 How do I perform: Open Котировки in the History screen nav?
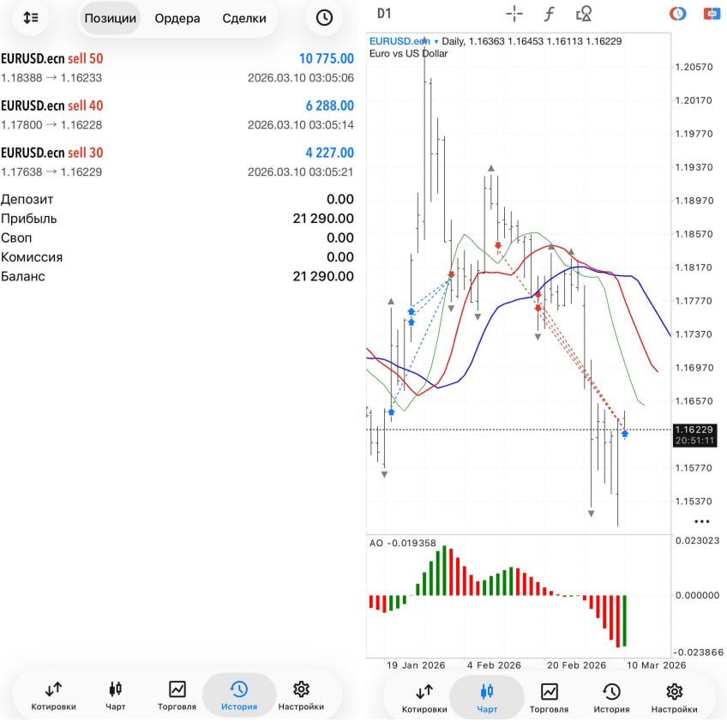(x=53, y=695)
